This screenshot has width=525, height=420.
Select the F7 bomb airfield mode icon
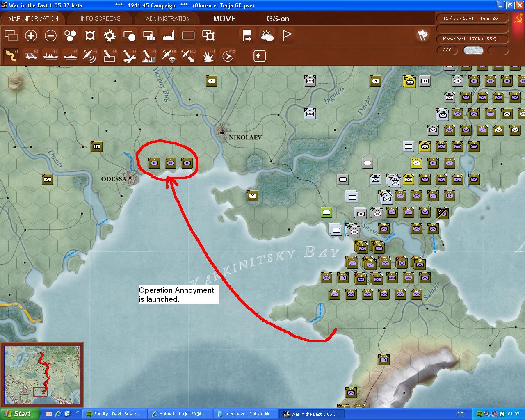[x=129, y=56]
